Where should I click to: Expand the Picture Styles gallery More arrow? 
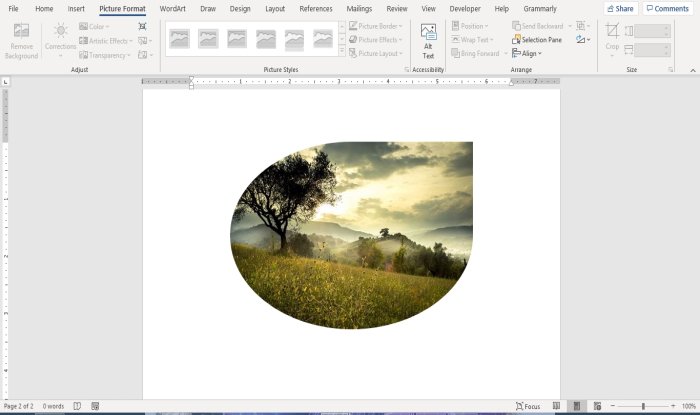(342, 52)
